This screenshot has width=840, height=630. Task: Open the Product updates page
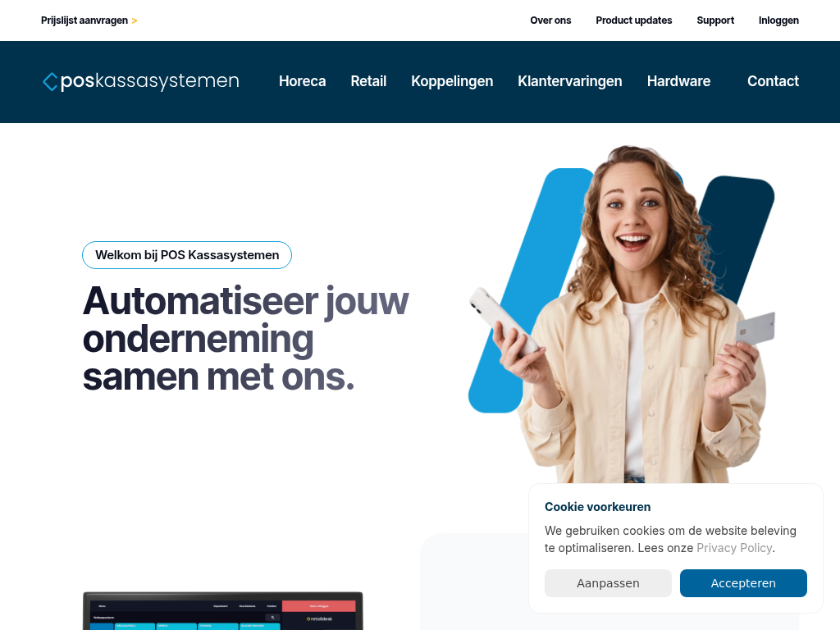tap(633, 21)
